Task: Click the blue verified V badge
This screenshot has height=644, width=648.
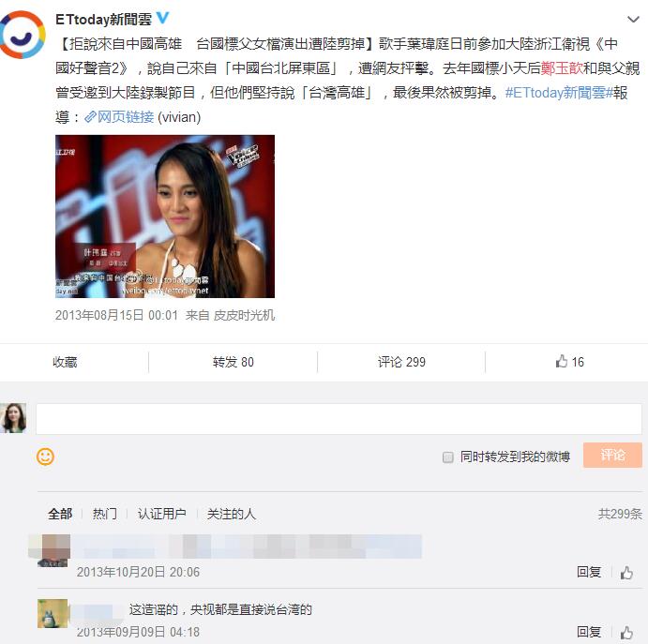Action: click(163, 18)
